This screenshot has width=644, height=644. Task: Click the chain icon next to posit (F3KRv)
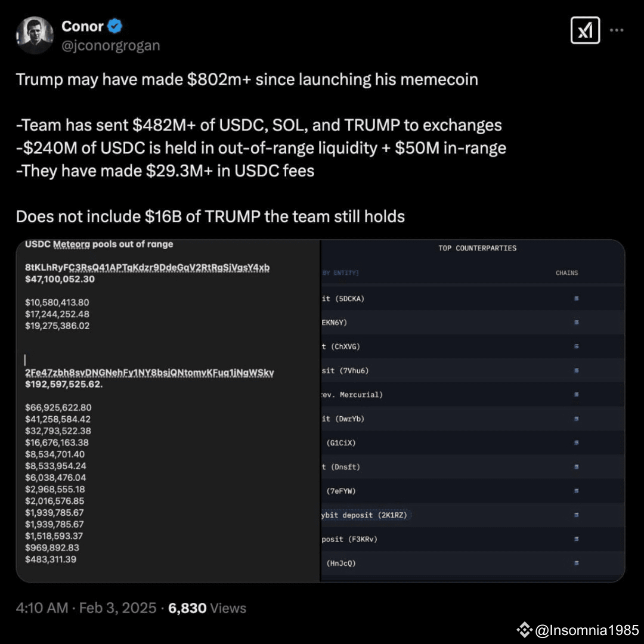(576, 538)
